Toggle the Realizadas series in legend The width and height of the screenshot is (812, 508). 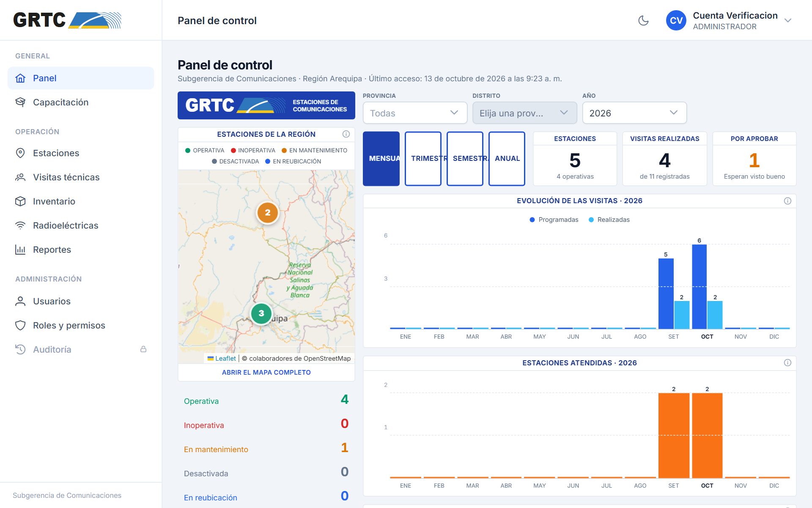[609, 220]
